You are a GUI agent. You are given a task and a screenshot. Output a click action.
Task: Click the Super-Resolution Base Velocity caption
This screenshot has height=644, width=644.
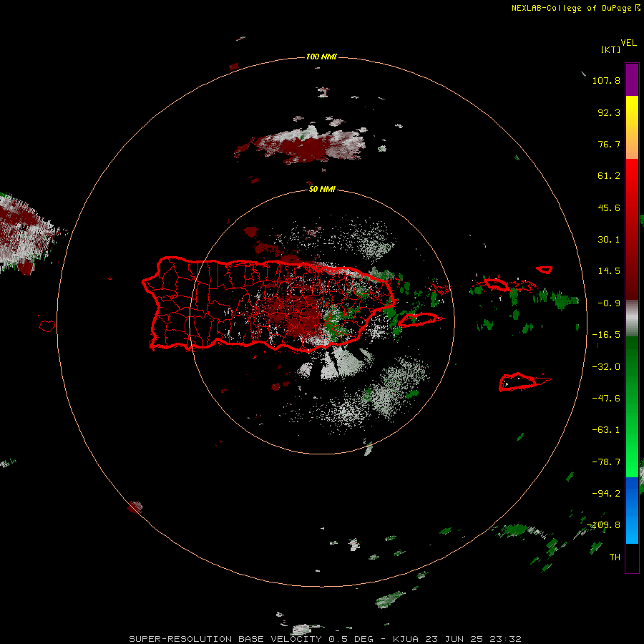click(326, 639)
